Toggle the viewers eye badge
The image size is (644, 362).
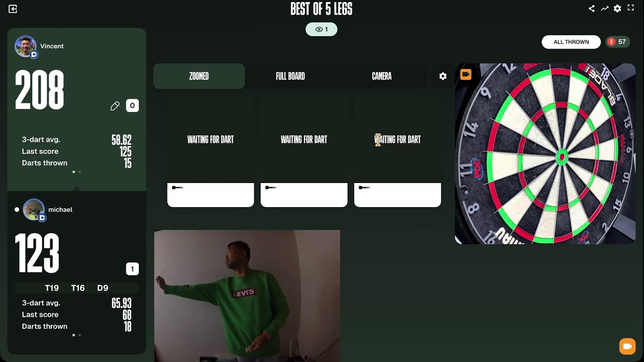(321, 29)
